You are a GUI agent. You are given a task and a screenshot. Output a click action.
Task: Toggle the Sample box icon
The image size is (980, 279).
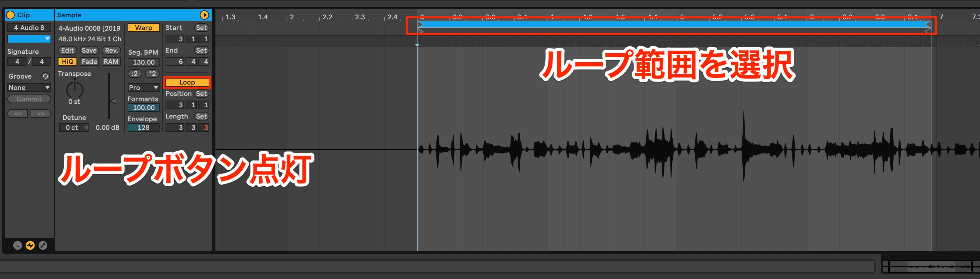point(30,245)
